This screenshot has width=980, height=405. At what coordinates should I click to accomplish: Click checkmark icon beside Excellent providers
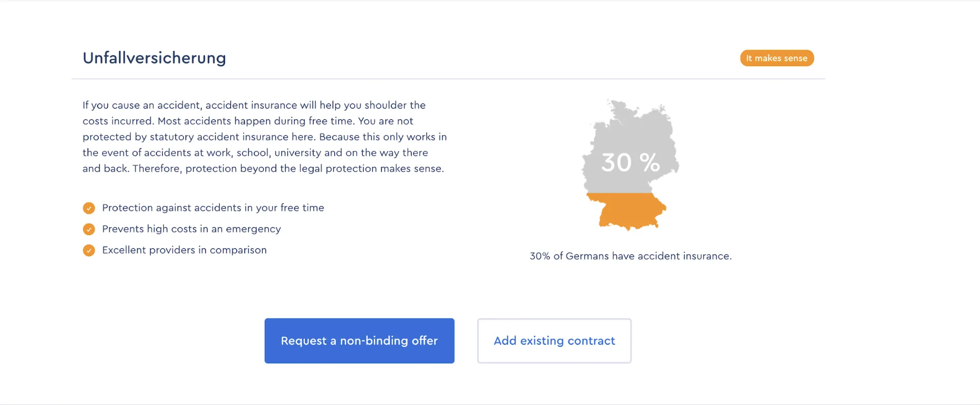(x=89, y=251)
